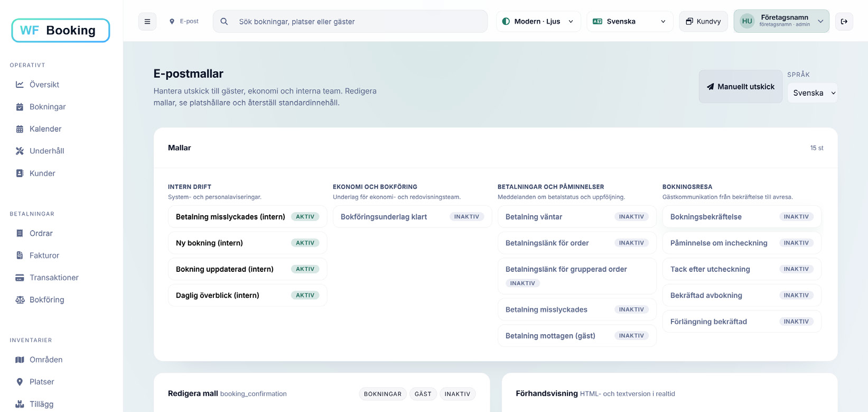The width and height of the screenshot is (868, 412).
Task: Click the search bookings input field
Action: 350,22
